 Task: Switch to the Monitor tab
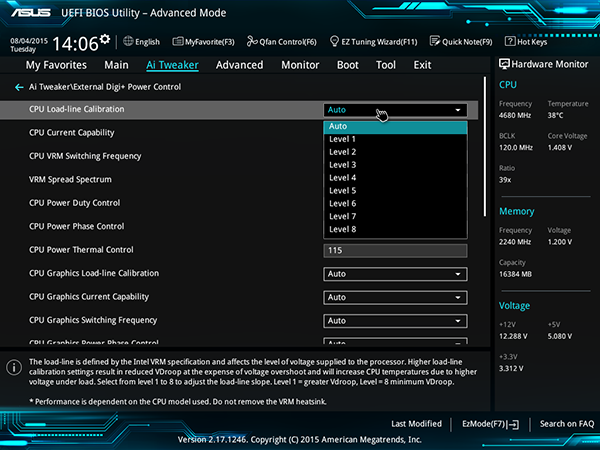[x=300, y=65]
